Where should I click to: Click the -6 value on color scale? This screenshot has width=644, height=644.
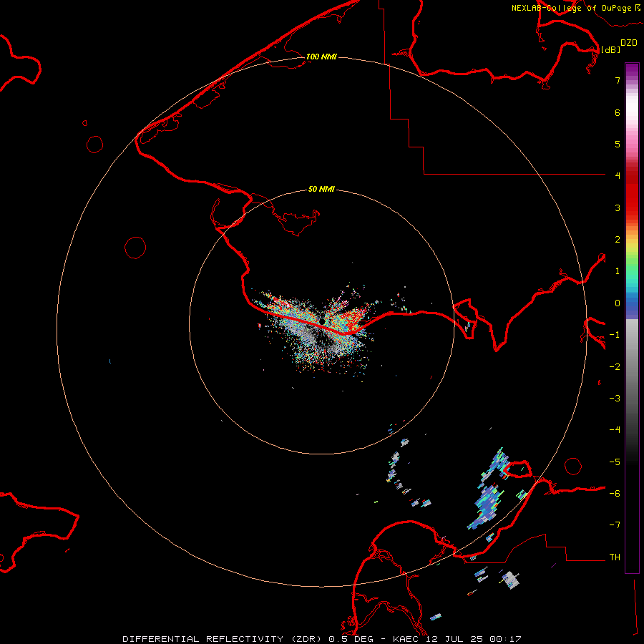pyautogui.click(x=615, y=494)
